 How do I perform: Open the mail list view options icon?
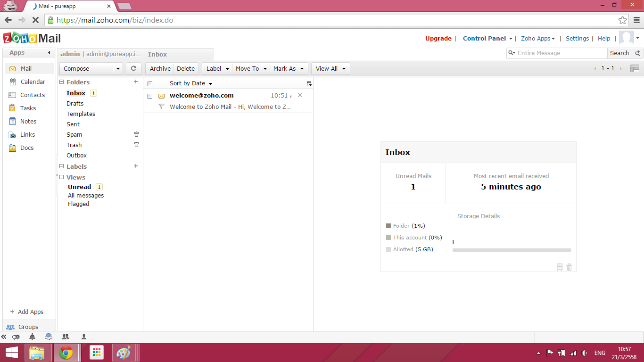[309, 83]
